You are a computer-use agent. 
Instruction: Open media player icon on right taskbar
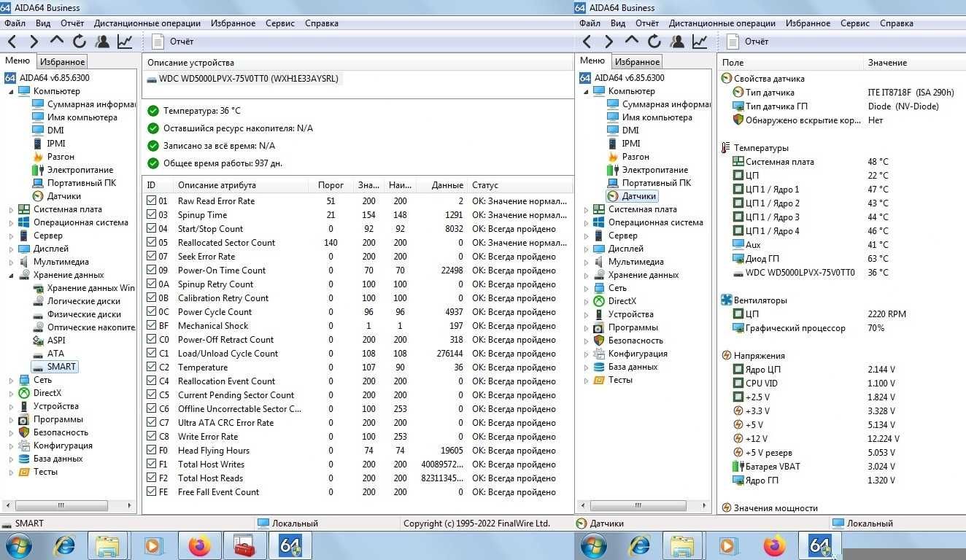[x=727, y=545]
